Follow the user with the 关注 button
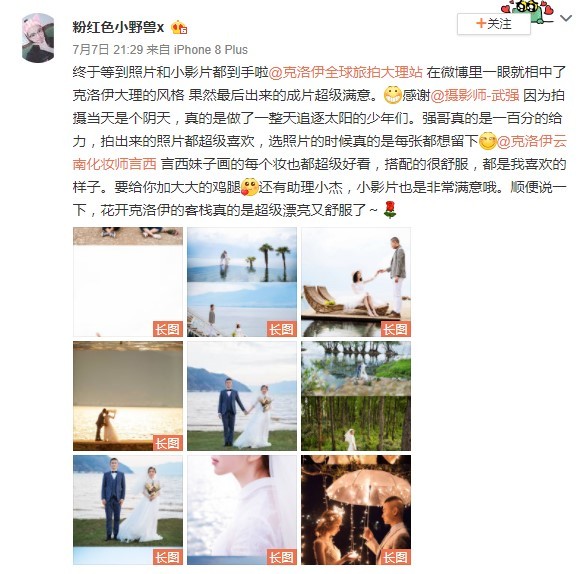The height and width of the screenshot is (574, 587). [x=493, y=24]
